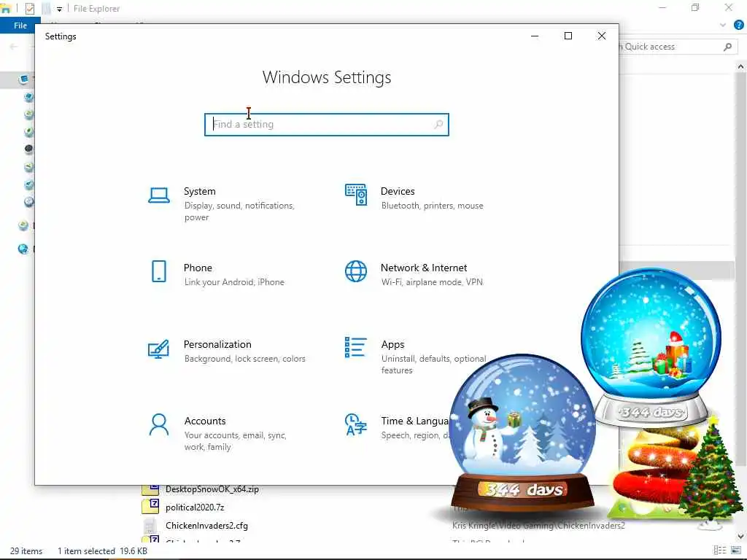The image size is (747, 560).
Task: Click the snowman snow globe gadget
Action: click(x=523, y=432)
